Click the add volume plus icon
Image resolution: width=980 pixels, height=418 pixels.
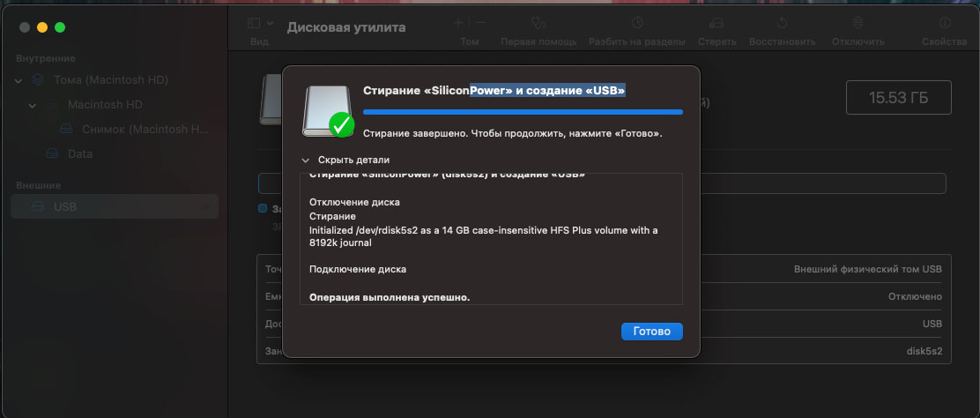458,23
